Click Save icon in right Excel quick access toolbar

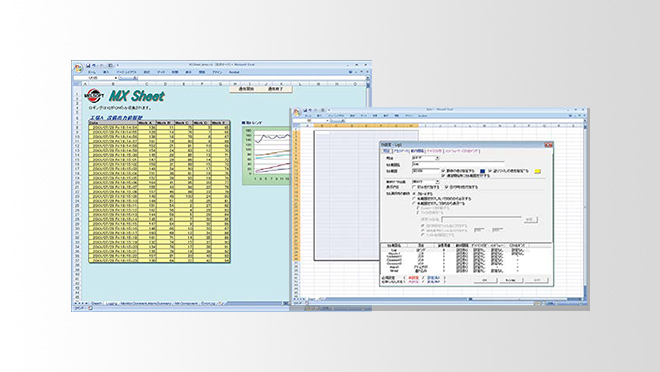(x=305, y=110)
